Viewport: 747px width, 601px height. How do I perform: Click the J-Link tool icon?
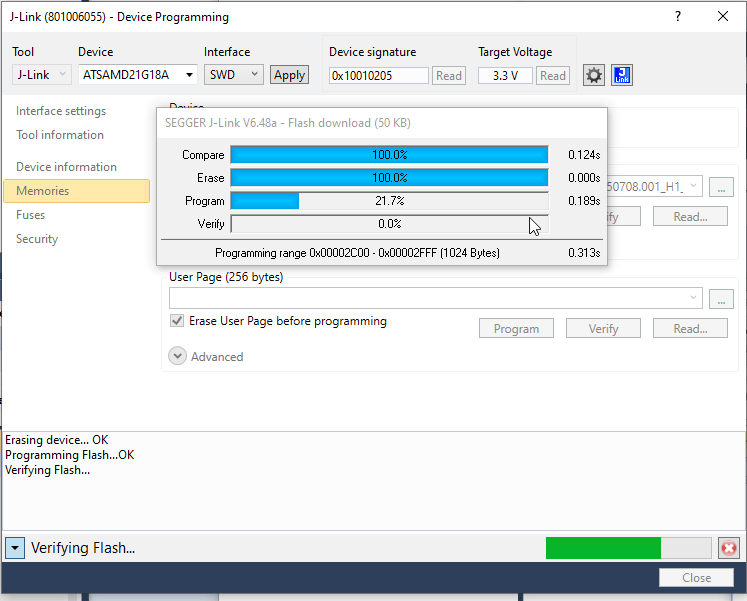pyautogui.click(x=622, y=75)
